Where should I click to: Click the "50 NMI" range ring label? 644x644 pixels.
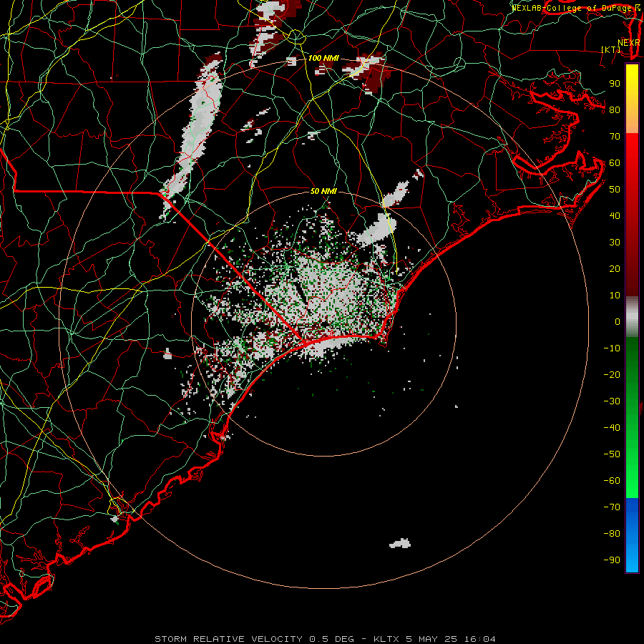323,191
